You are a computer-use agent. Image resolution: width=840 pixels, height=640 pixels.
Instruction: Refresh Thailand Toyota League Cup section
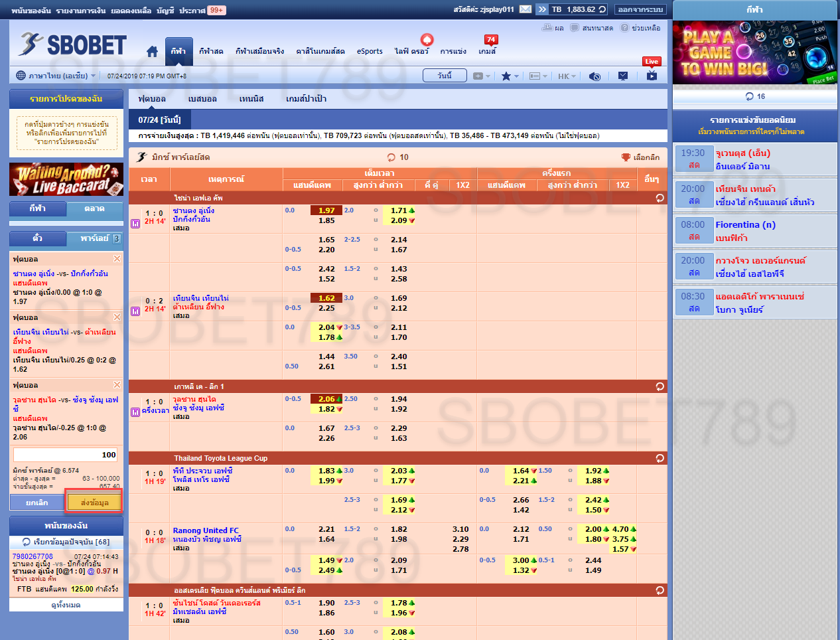(660, 458)
